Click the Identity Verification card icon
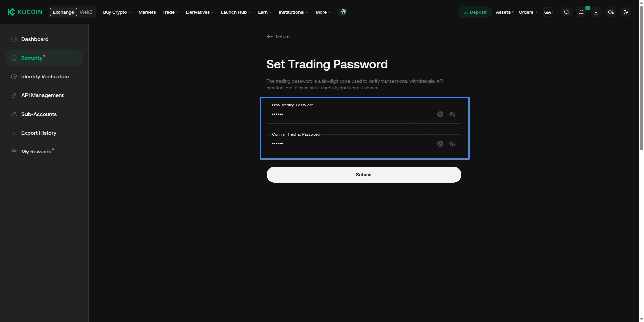Screen dimensions: 644x322 14,77
